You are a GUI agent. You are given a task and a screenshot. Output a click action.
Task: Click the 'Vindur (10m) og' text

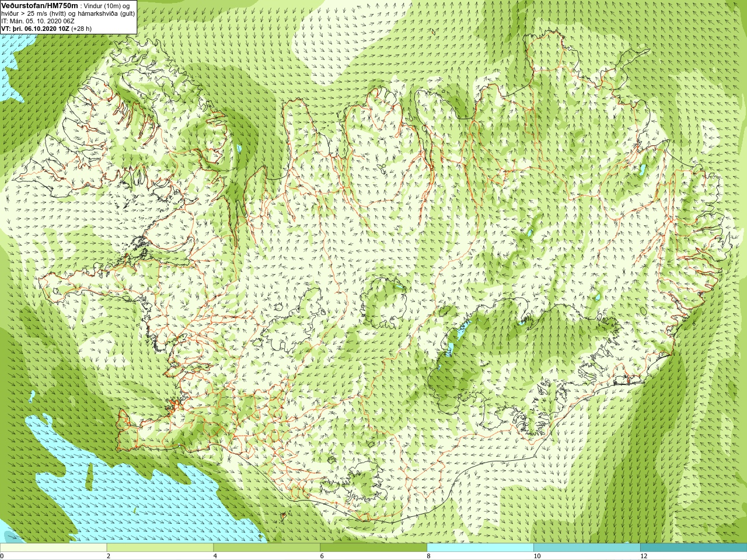tap(107, 6)
